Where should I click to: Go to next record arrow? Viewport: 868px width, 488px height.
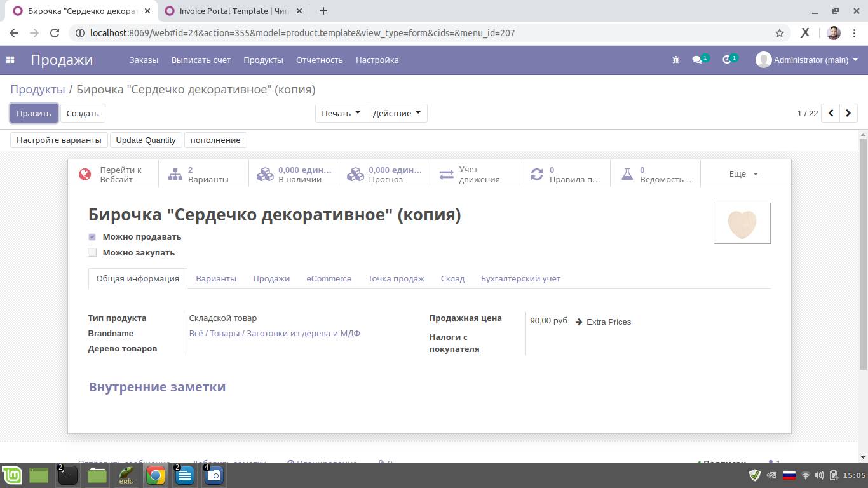click(x=848, y=113)
